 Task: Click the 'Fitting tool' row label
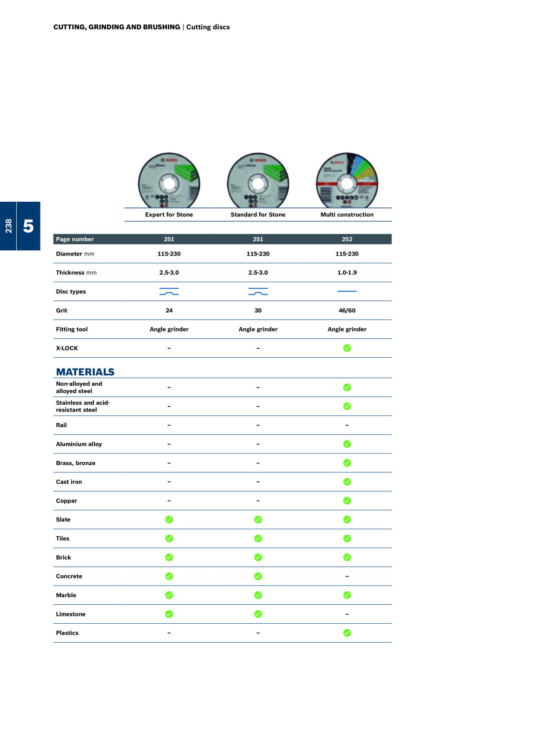click(x=72, y=329)
